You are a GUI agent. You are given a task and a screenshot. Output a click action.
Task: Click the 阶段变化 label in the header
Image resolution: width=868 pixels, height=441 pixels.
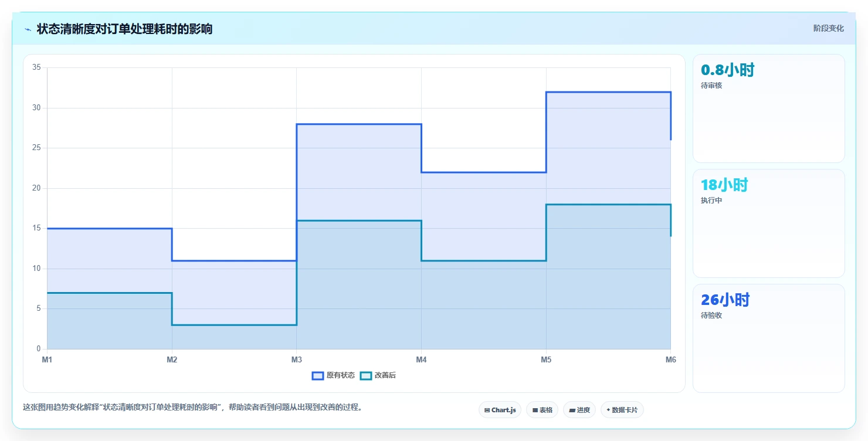point(828,28)
